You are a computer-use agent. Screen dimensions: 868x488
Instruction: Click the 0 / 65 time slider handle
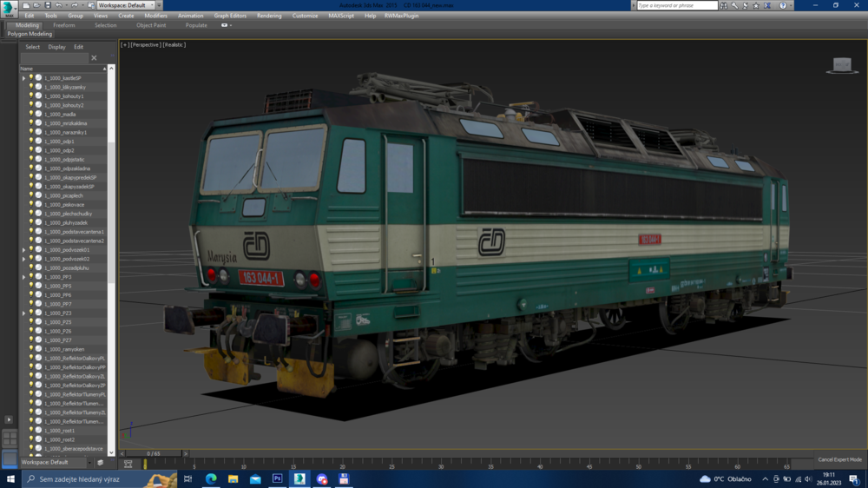pos(153,453)
